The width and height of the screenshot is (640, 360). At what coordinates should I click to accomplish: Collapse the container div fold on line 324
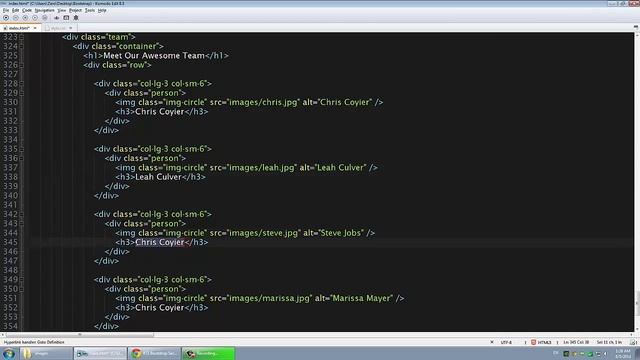click(22, 47)
